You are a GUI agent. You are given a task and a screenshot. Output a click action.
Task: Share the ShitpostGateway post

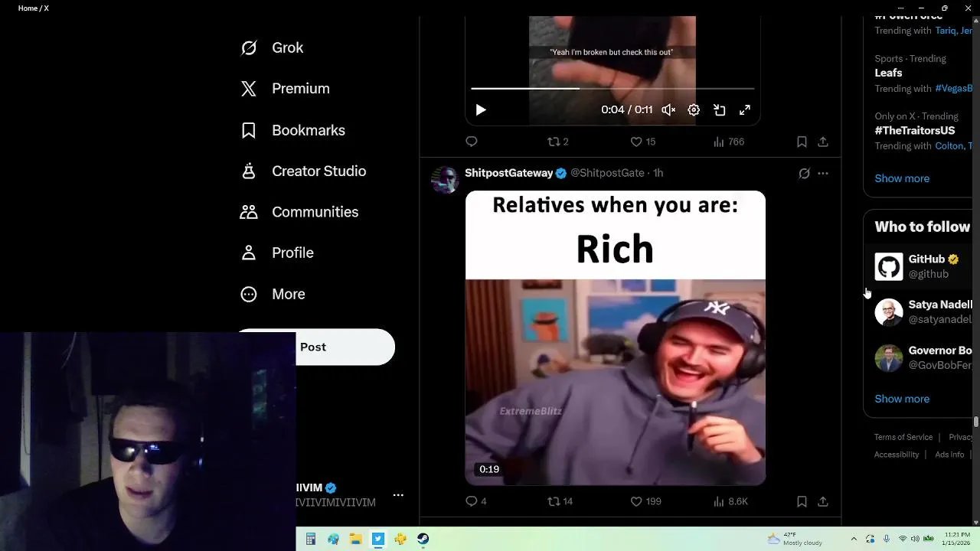tap(823, 501)
